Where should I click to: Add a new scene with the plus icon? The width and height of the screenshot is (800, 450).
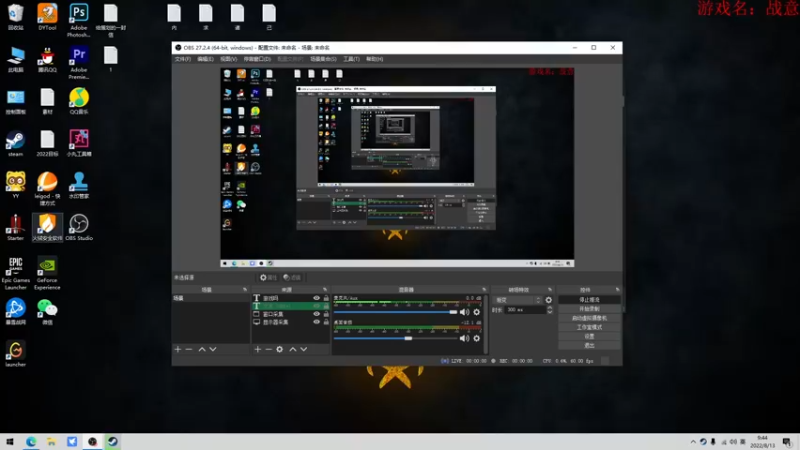click(x=178, y=349)
